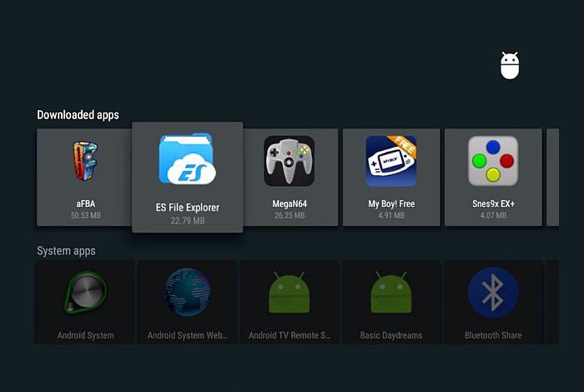Image resolution: width=584 pixels, height=392 pixels.
Task: Launch ES File Explorer via its folder icon
Action: (187, 159)
